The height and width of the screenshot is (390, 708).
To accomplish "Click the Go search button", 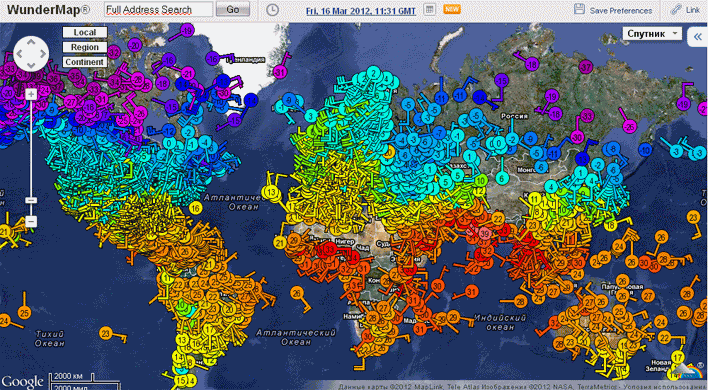I will pyautogui.click(x=233, y=9).
